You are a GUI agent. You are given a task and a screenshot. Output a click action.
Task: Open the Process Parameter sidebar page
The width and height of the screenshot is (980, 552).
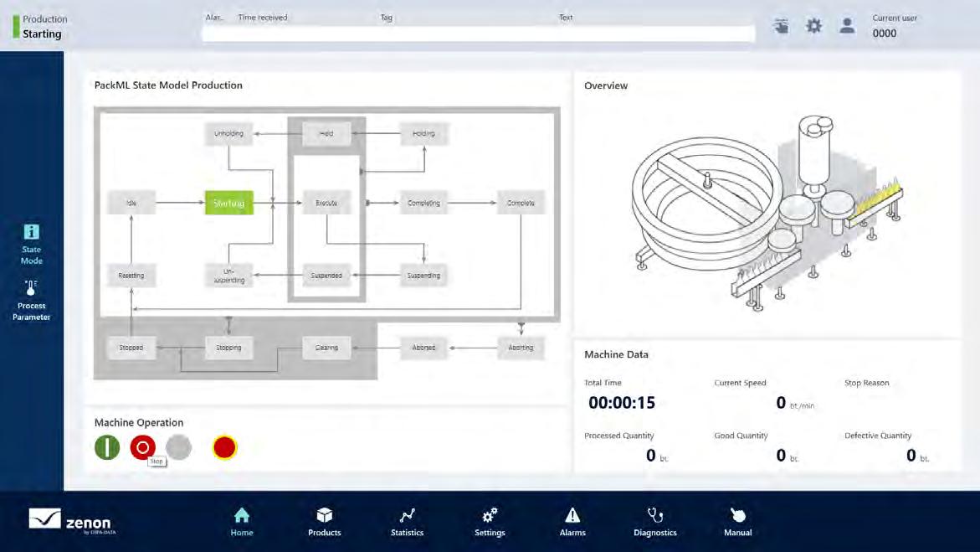tap(31, 301)
